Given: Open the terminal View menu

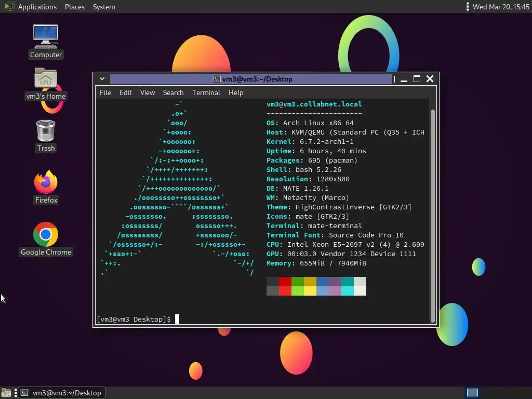Looking at the screenshot, I should (148, 92).
